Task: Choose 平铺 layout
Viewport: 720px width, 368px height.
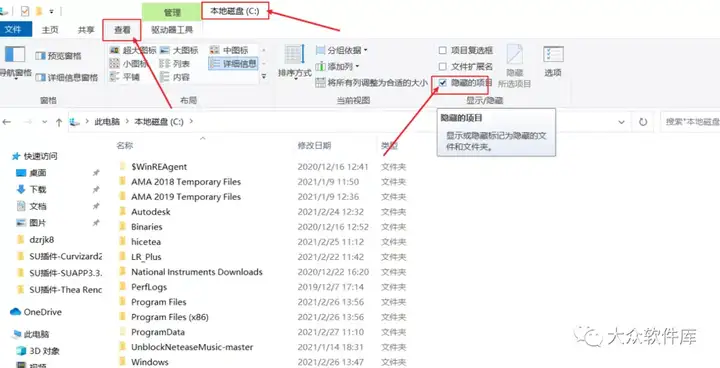Action: point(125,77)
